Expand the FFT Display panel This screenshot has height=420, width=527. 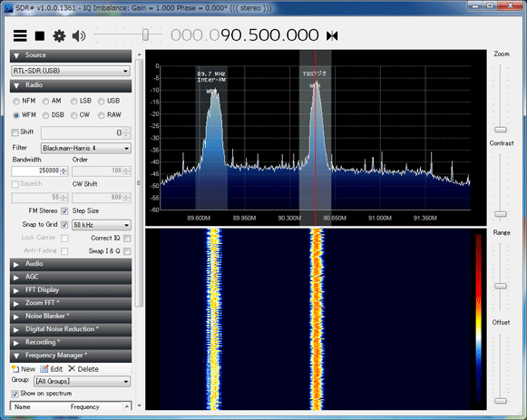pyautogui.click(x=71, y=290)
